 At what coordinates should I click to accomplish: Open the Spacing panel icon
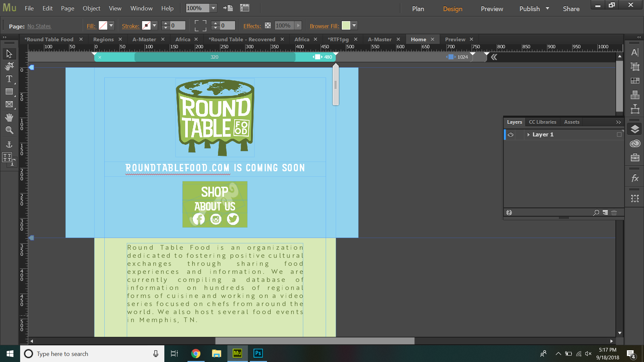tap(635, 198)
